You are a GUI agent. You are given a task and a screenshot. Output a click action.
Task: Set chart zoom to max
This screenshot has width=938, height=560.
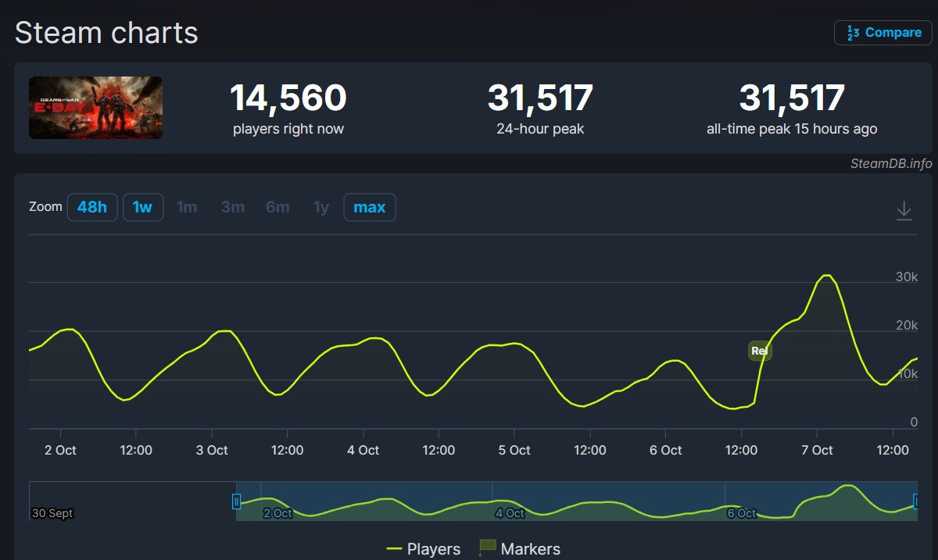click(x=370, y=207)
